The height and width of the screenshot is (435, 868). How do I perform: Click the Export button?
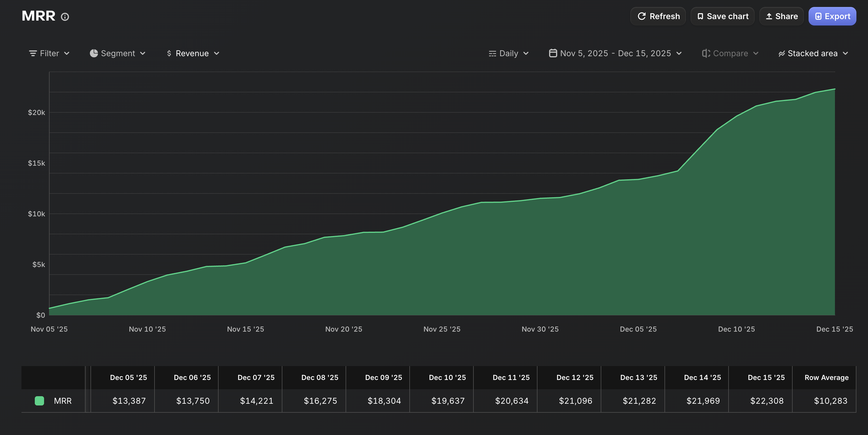832,16
